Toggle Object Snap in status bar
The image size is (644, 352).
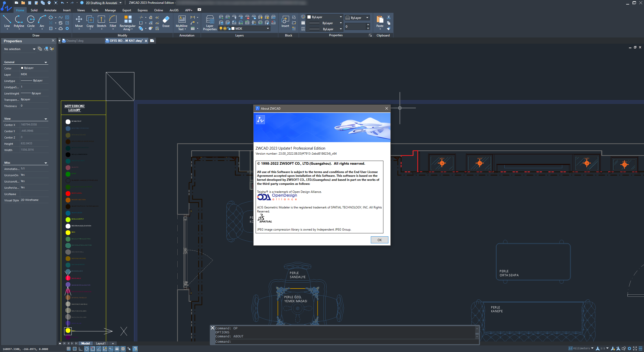(x=93, y=349)
